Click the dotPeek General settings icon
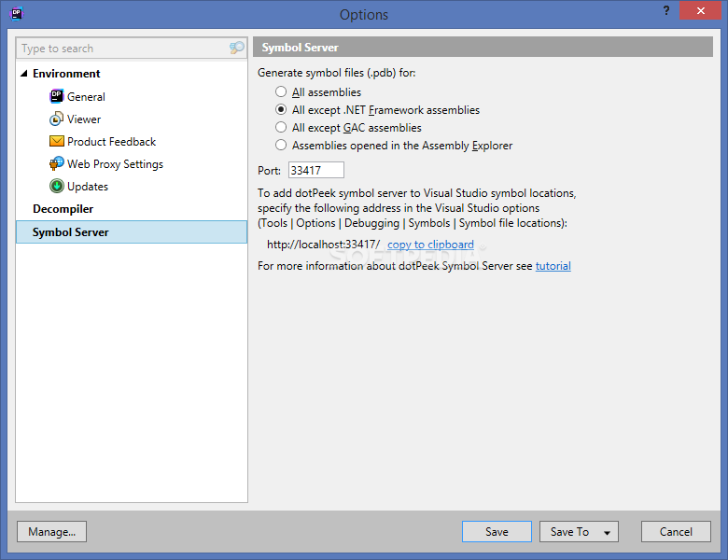The height and width of the screenshot is (560, 728). (x=56, y=96)
